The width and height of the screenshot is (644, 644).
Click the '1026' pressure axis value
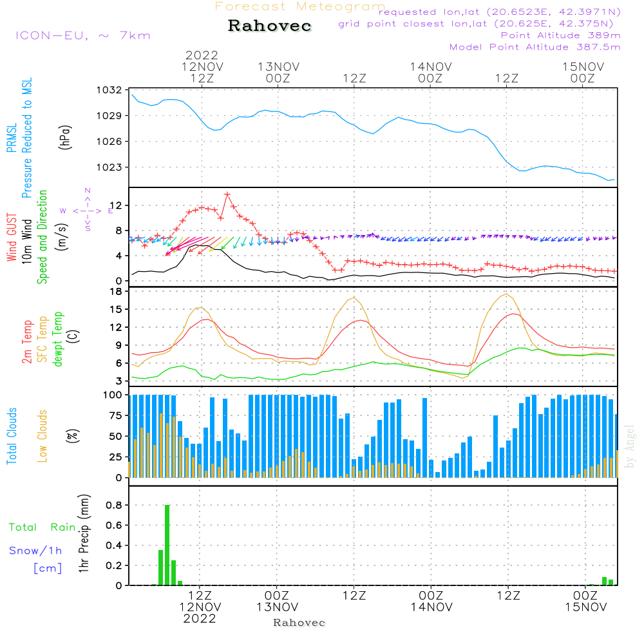coord(109,142)
